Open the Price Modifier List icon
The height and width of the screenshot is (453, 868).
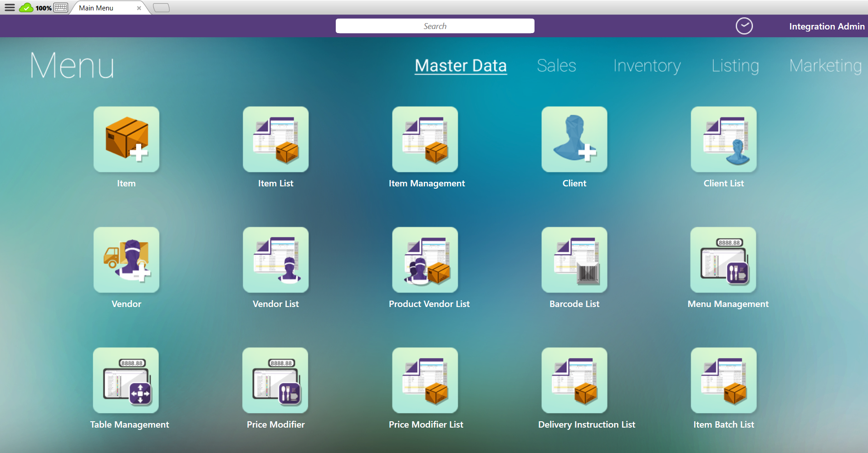pyautogui.click(x=425, y=380)
